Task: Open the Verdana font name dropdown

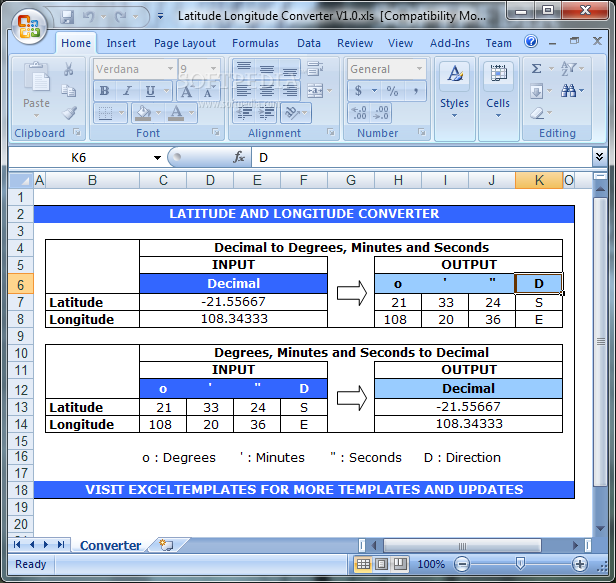Action: (170, 69)
